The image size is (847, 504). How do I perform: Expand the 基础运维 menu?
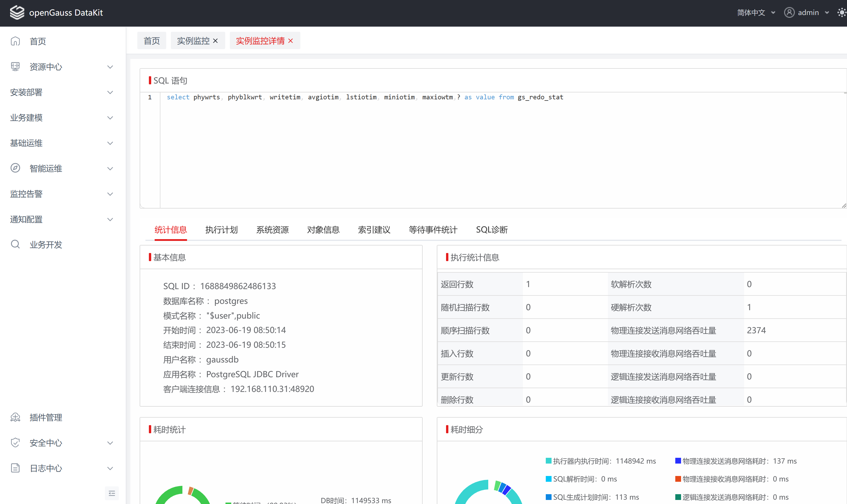pyautogui.click(x=110, y=143)
